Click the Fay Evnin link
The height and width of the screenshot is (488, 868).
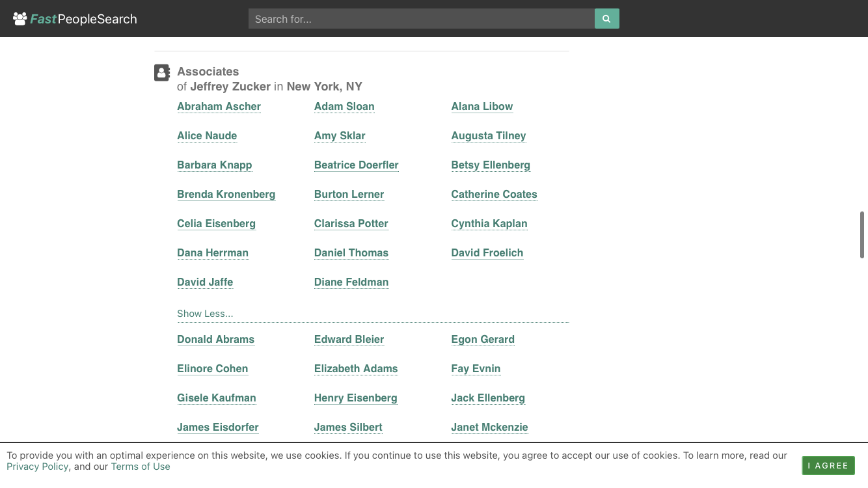click(476, 368)
